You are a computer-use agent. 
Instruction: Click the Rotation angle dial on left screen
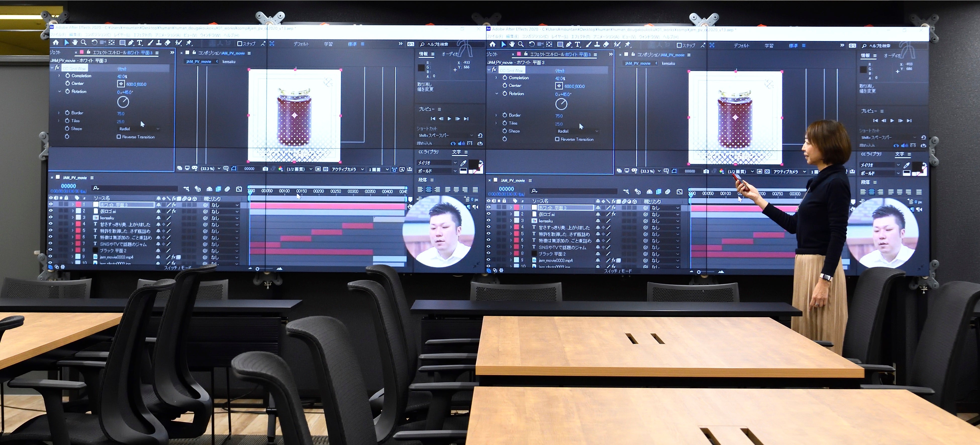tap(123, 102)
